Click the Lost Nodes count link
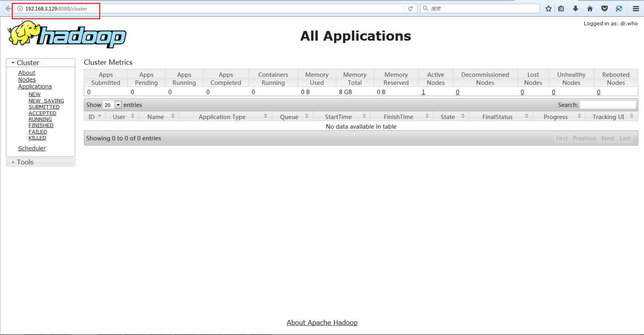Screen dimensions: 644x335 pos(522,92)
